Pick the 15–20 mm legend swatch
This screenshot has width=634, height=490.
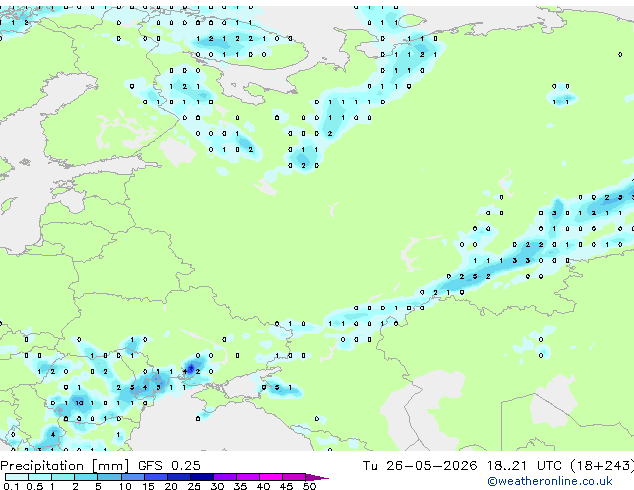tap(155, 477)
